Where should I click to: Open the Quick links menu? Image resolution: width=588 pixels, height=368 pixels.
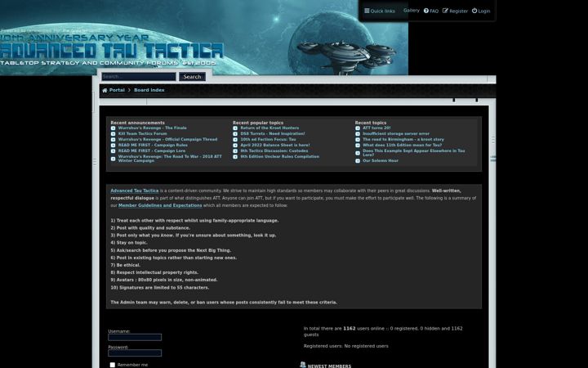(x=380, y=11)
